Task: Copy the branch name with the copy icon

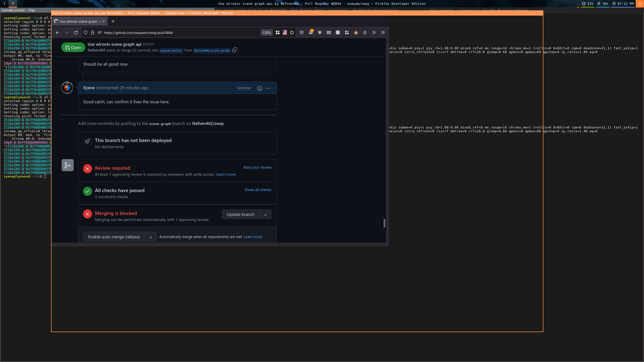Action: (x=234, y=50)
